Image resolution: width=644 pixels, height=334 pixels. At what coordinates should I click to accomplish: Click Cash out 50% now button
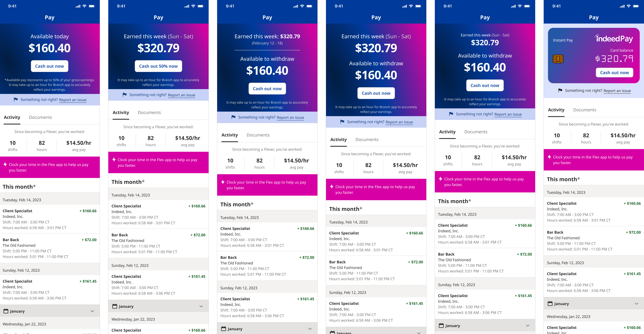[158, 66]
